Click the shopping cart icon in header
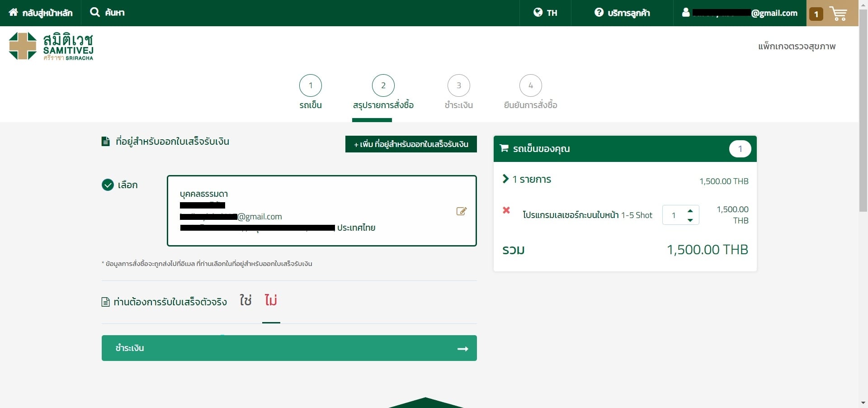Image resolution: width=868 pixels, height=408 pixels. point(838,14)
